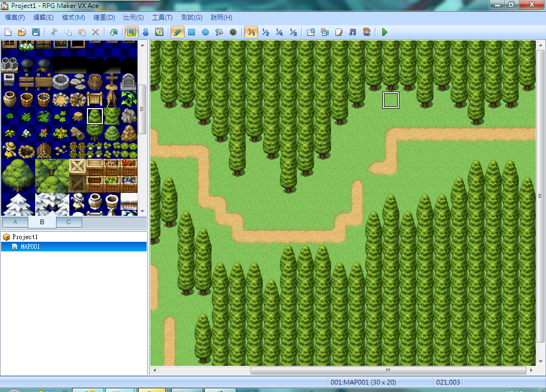Open the 比例(S) menu
This screenshot has width=546, height=392.
pos(133,18)
